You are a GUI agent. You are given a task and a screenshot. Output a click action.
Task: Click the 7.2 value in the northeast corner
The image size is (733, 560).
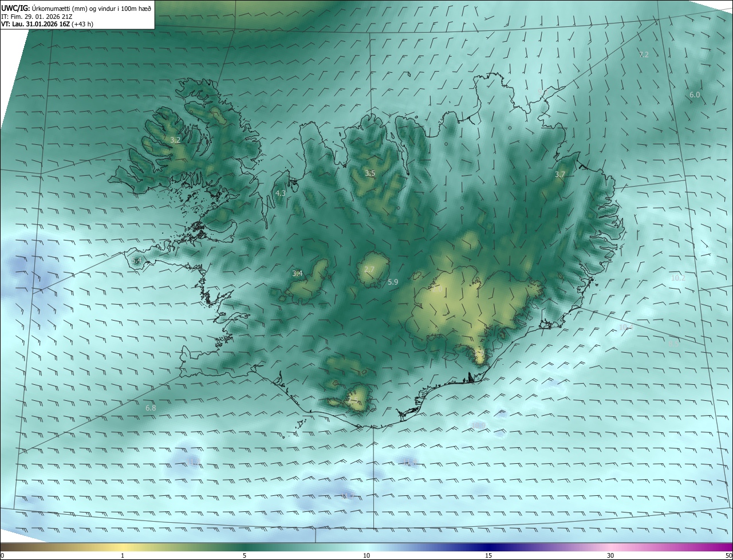point(644,54)
